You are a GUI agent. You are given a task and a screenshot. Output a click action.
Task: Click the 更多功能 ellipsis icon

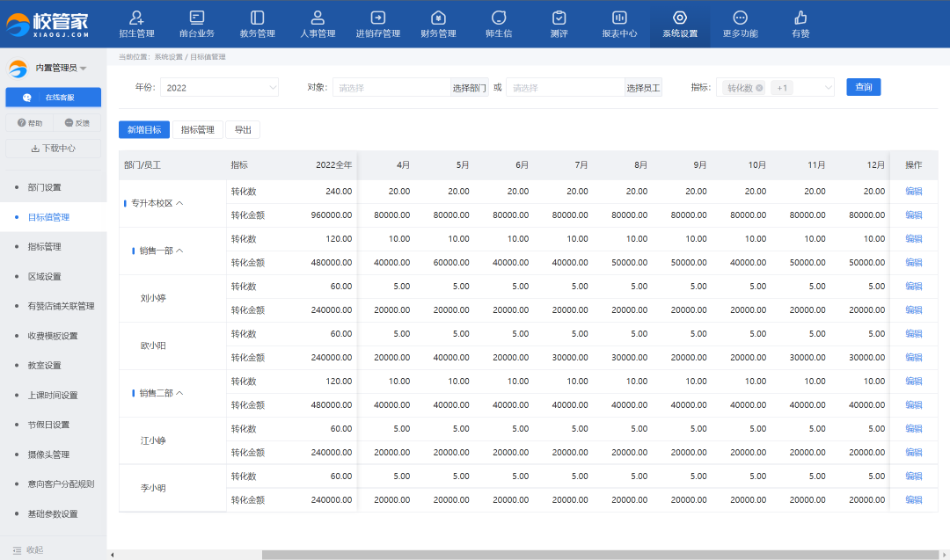[x=740, y=18]
